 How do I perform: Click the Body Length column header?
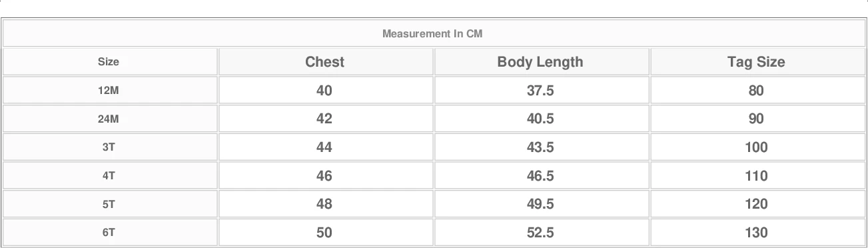(540, 62)
